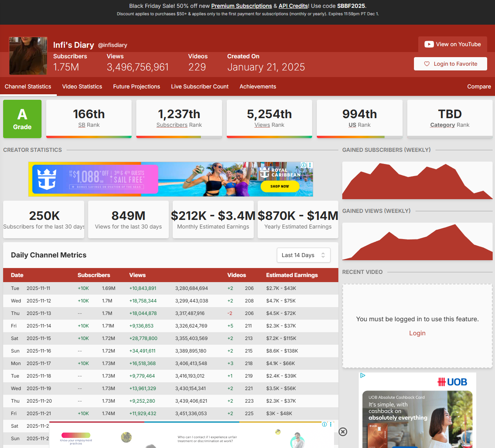Click the AdChoices icon above the UOB ad
The image size is (495, 448).
363,376
